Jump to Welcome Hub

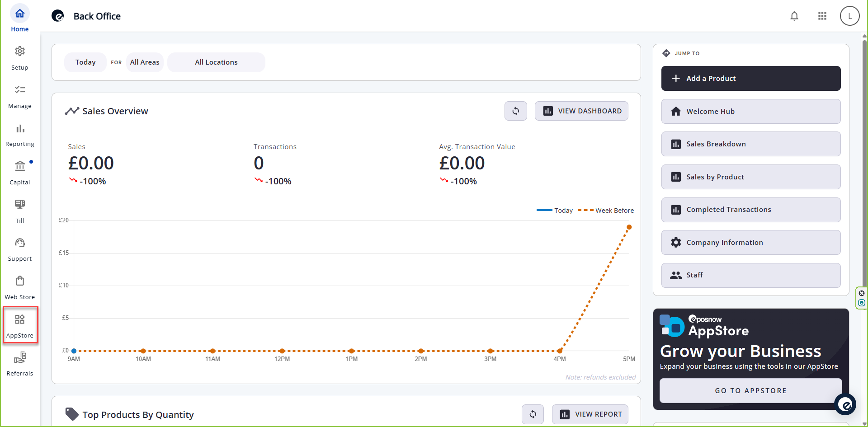751,112
